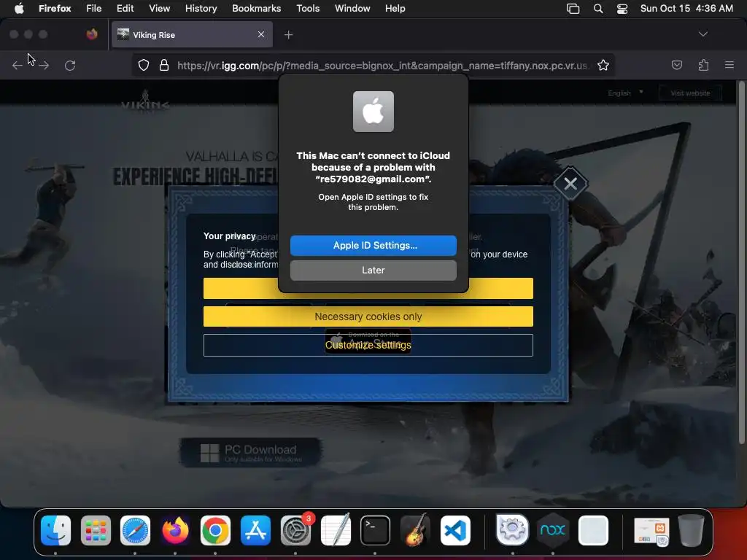
Task: Open the History menu
Action: point(201,8)
